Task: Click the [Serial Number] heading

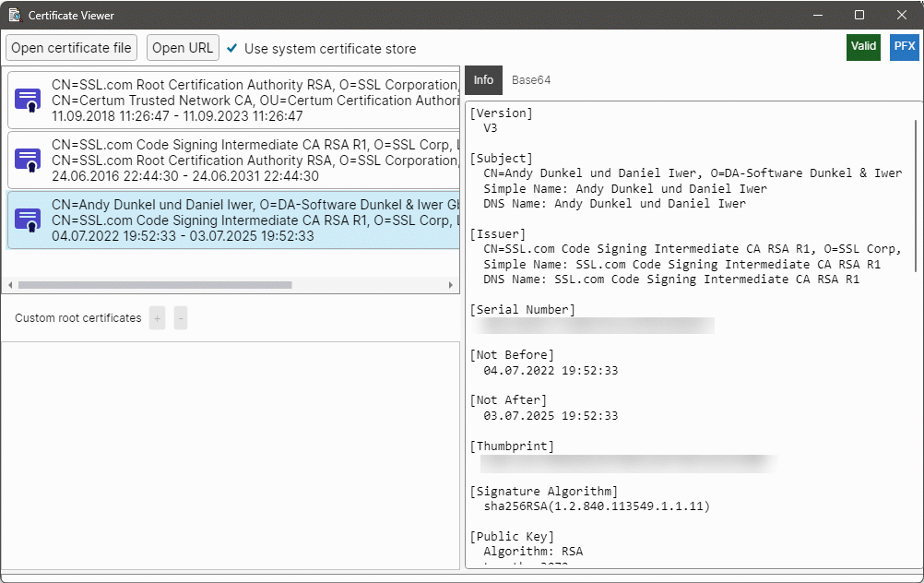Action: click(523, 309)
